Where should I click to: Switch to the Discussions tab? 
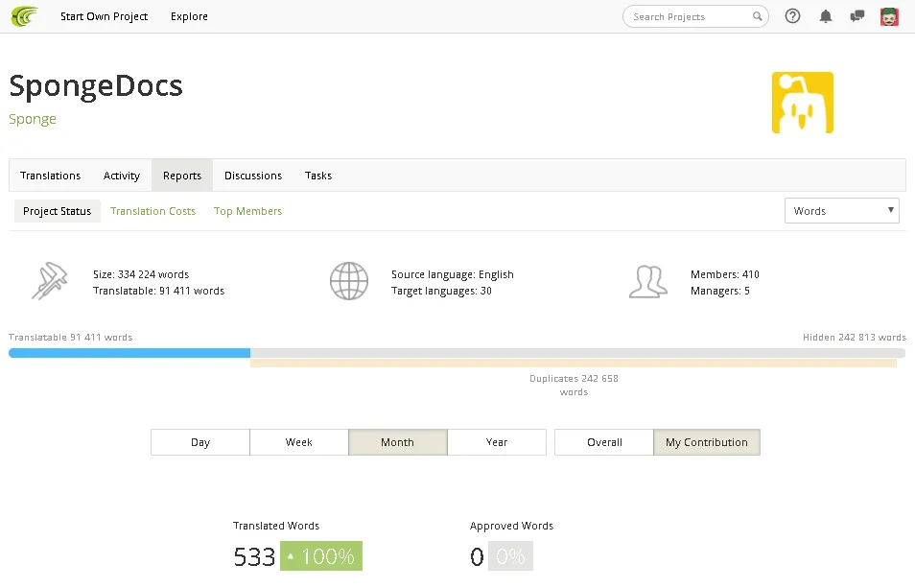[x=253, y=176]
